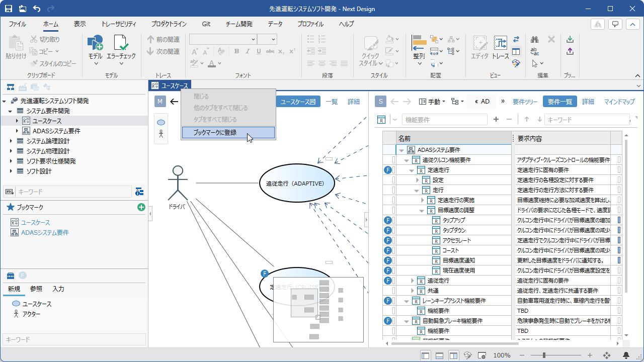Click the requirement R type icon beside 機能要件 field
Screen dimensions: 644x362
point(381,119)
